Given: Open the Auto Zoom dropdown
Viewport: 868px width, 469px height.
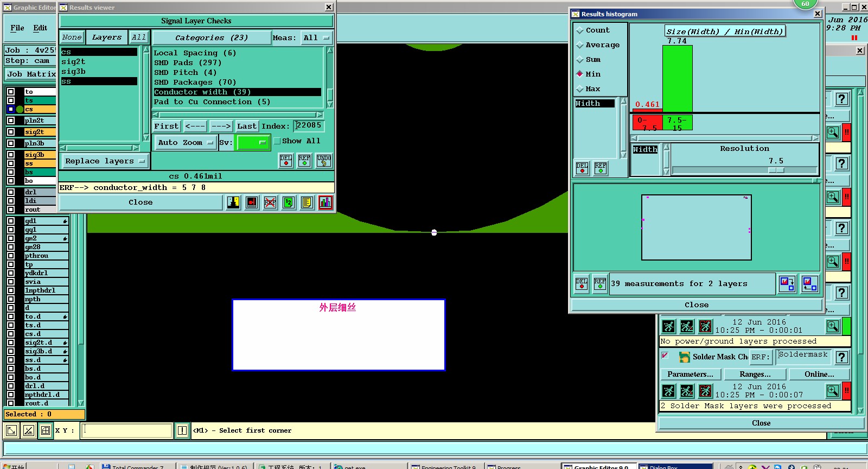Looking at the screenshot, I should pyautogui.click(x=186, y=142).
